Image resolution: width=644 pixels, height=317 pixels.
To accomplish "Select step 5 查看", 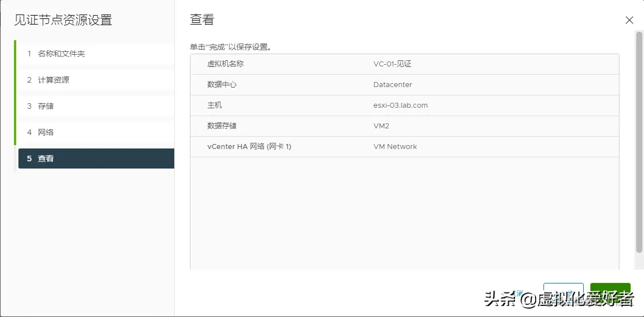I will pyautogui.click(x=96, y=158).
